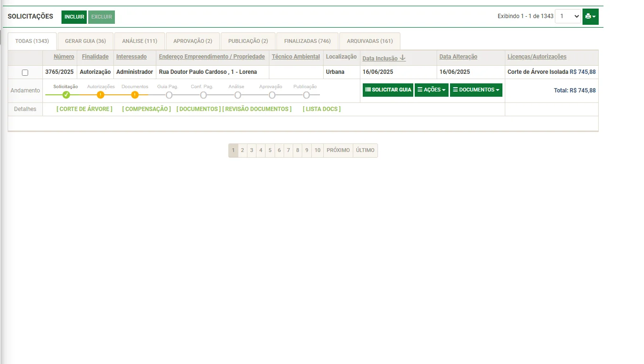644x364 pixels.
Task: Open the printer export dropdown
Action: 590,17
